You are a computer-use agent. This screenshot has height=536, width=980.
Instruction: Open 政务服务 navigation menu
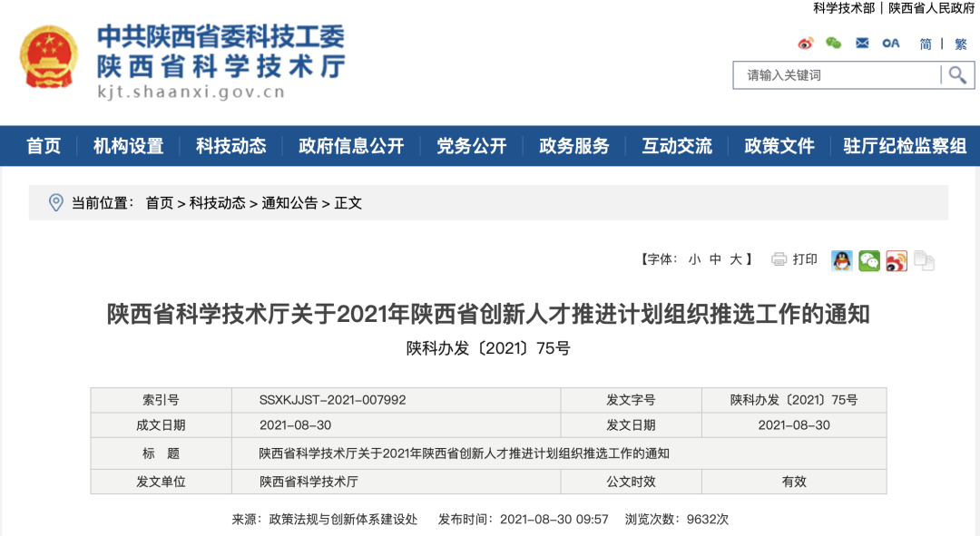(x=573, y=146)
